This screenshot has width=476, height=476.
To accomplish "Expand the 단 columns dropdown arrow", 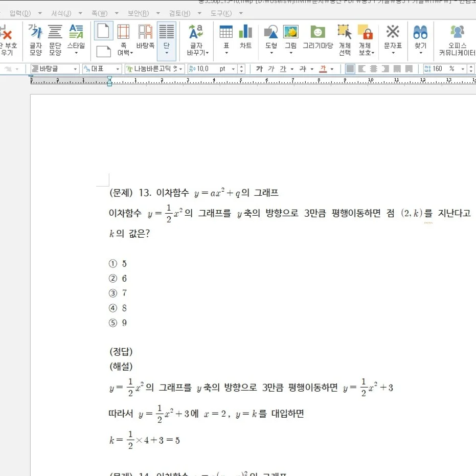I will coord(166,53).
